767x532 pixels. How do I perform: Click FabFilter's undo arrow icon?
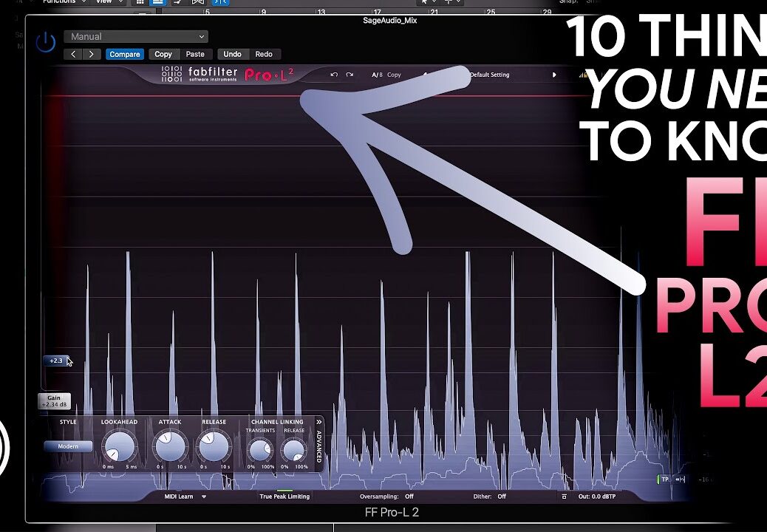click(334, 75)
